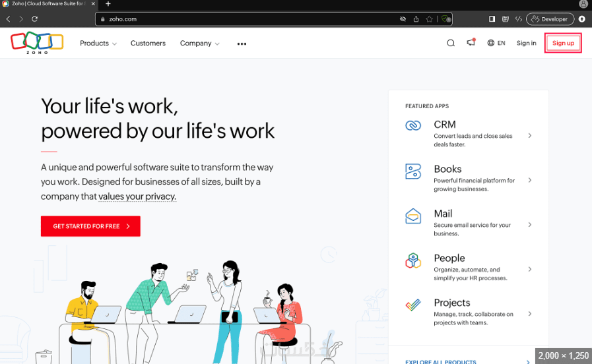Click the Sign in link
Screen dimensions: 592x364
click(526, 43)
